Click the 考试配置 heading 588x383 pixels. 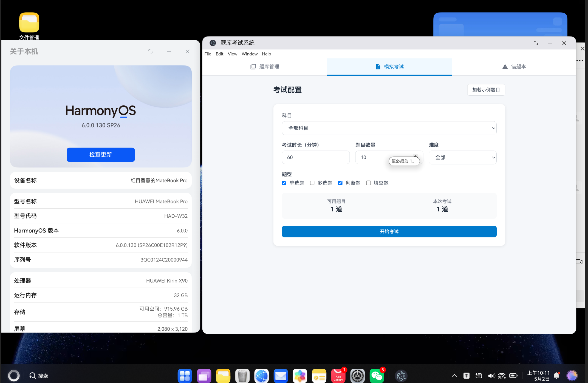[287, 90]
